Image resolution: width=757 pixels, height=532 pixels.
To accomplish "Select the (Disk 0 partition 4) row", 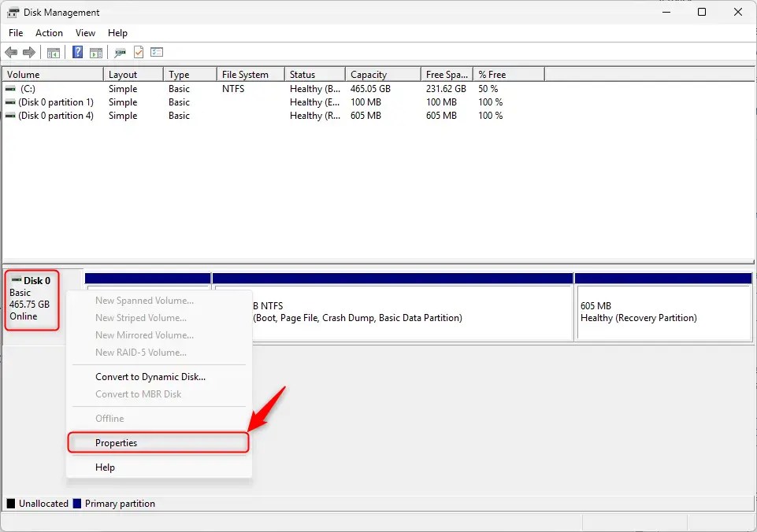I will 273,116.
